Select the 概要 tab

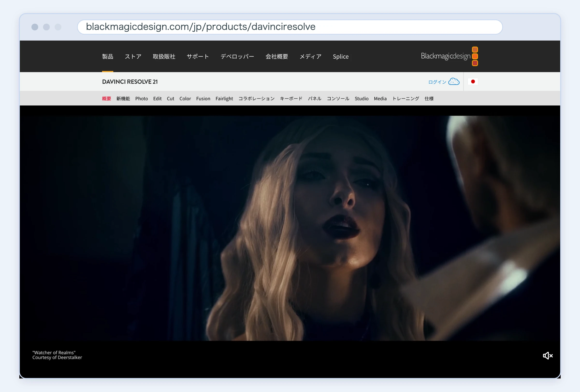pos(107,98)
